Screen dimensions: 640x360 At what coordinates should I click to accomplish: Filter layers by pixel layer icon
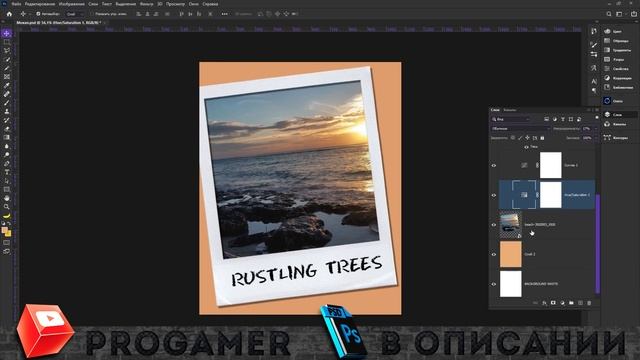click(x=546, y=119)
